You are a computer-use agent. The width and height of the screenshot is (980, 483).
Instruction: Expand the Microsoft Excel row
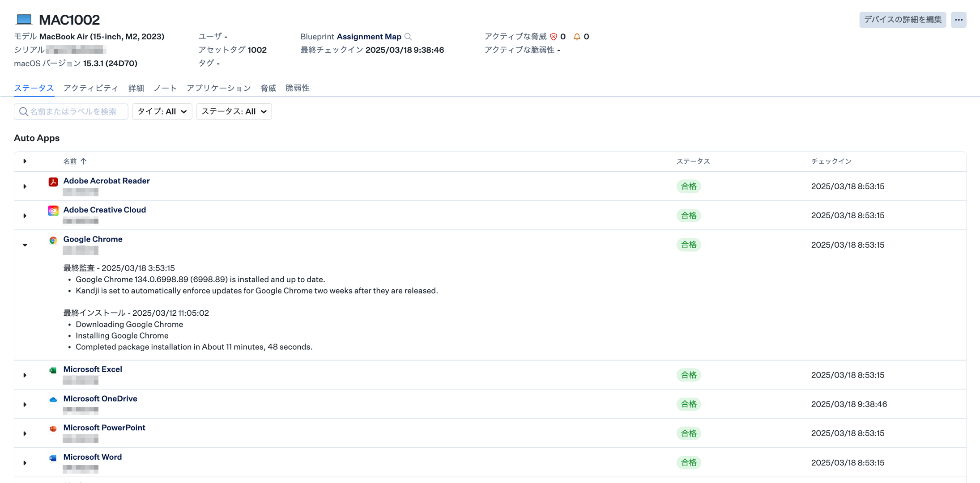pos(25,375)
